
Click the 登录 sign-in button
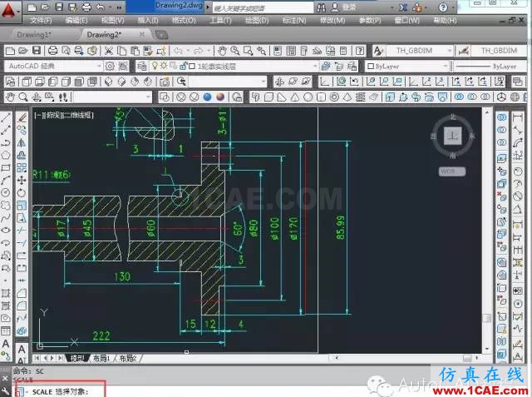[x=351, y=7]
